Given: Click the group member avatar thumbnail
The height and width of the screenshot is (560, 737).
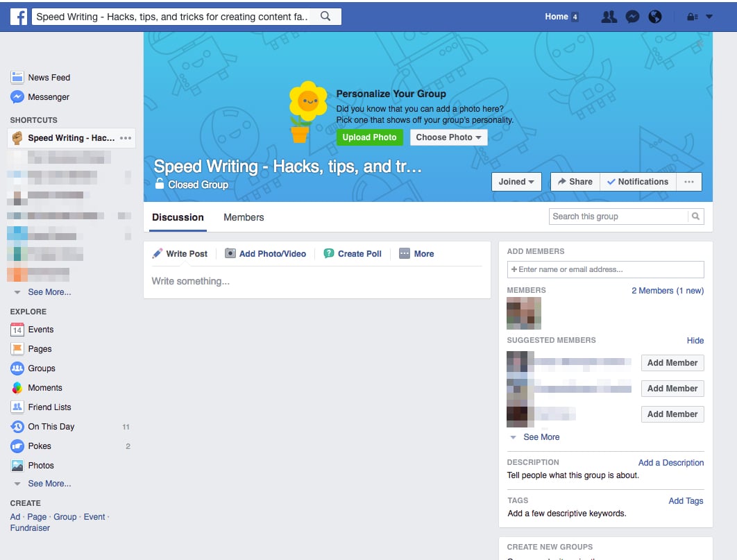Looking at the screenshot, I should click(524, 314).
